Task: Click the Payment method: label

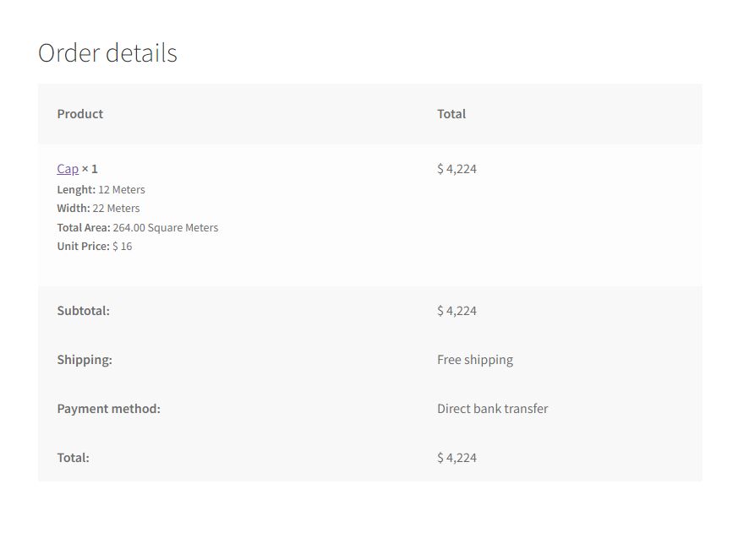Action: 109,409
